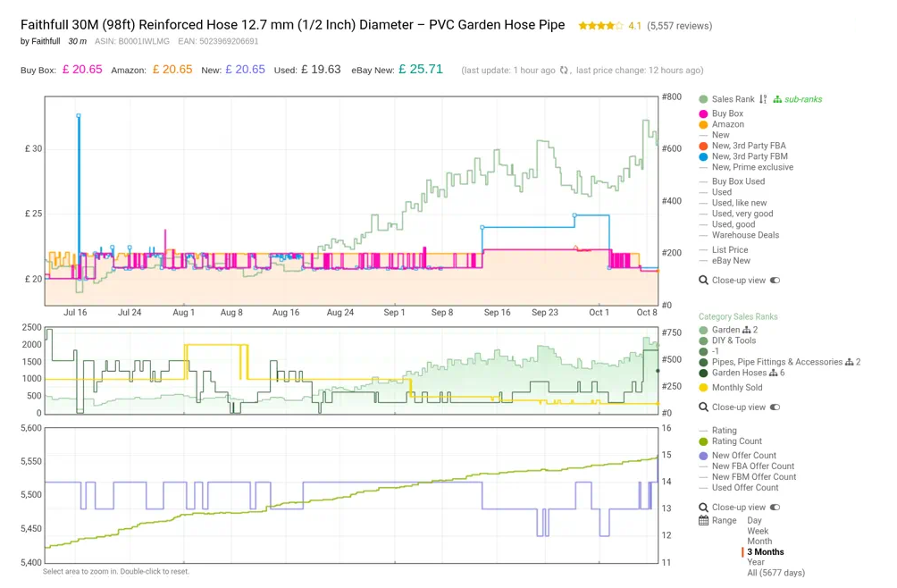Switch category chart Close-up view toggle
897x588 pixels.
click(775, 407)
